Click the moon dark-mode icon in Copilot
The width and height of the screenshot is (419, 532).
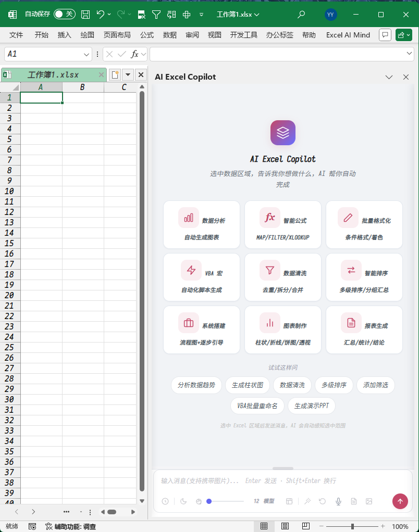pyautogui.click(x=183, y=501)
